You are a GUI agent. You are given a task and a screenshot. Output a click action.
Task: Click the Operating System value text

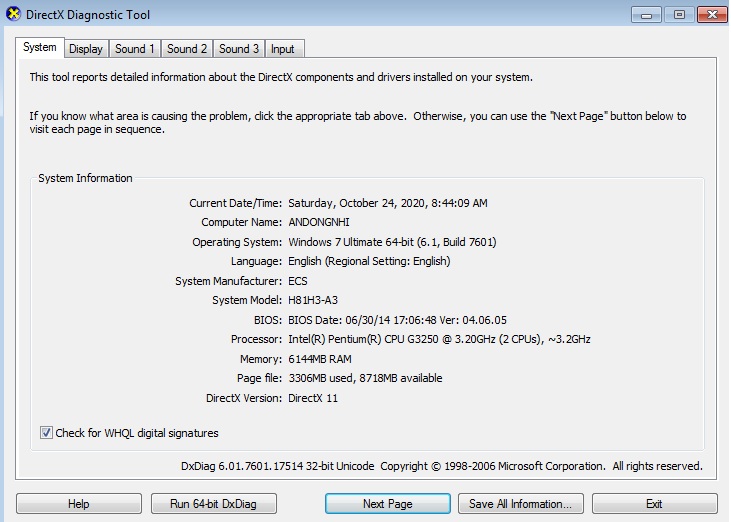point(392,242)
